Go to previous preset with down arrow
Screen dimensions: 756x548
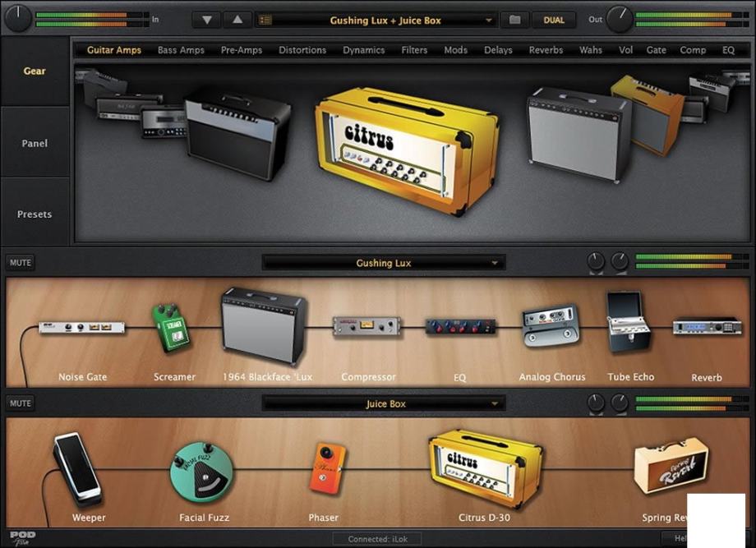207,20
